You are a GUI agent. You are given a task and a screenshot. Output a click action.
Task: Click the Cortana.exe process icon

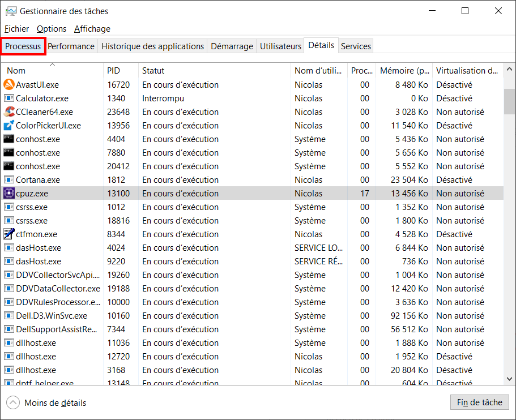point(9,179)
